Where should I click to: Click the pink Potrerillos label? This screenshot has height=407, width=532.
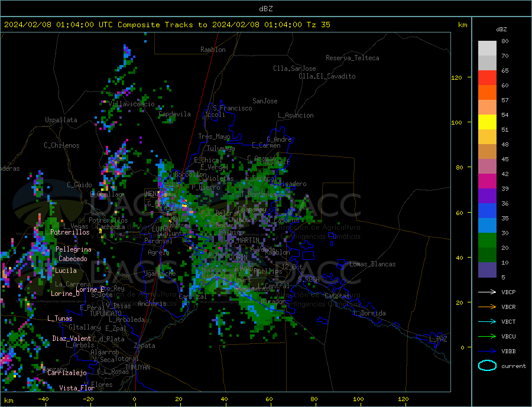click(70, 232)
